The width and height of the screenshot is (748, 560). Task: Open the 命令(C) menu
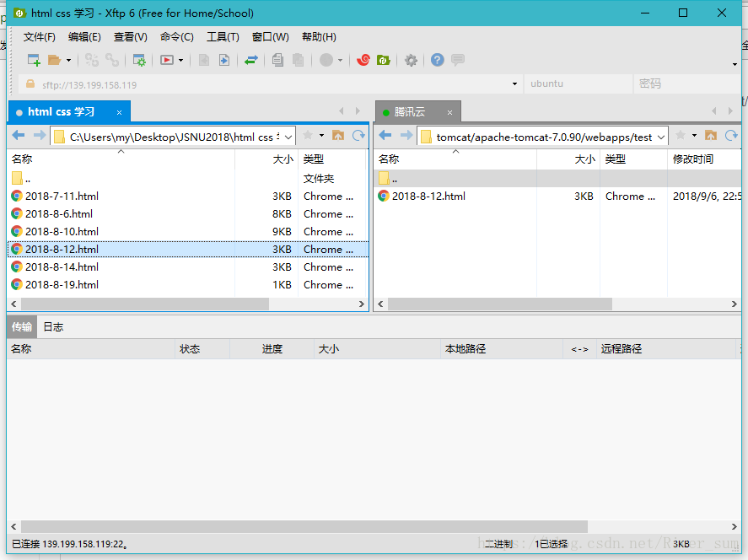[176, 37]
